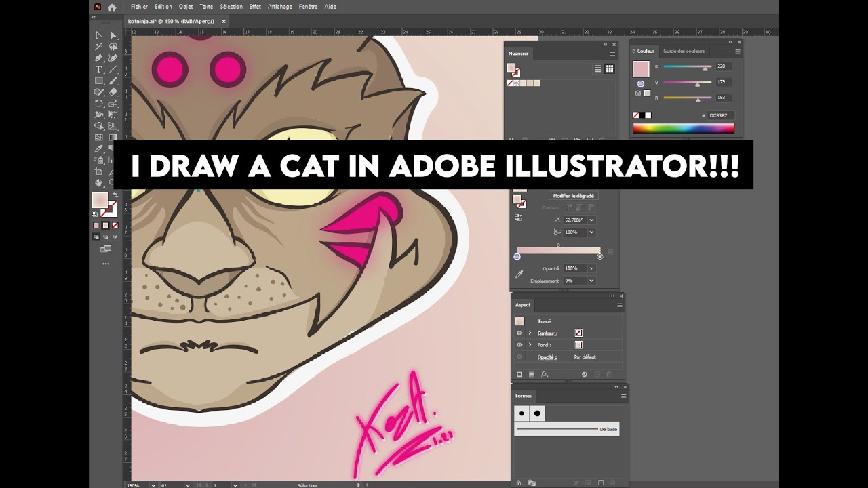Click the underlined Contour label in Aspect
868x488 pixels.
click(x=547, y=333)
